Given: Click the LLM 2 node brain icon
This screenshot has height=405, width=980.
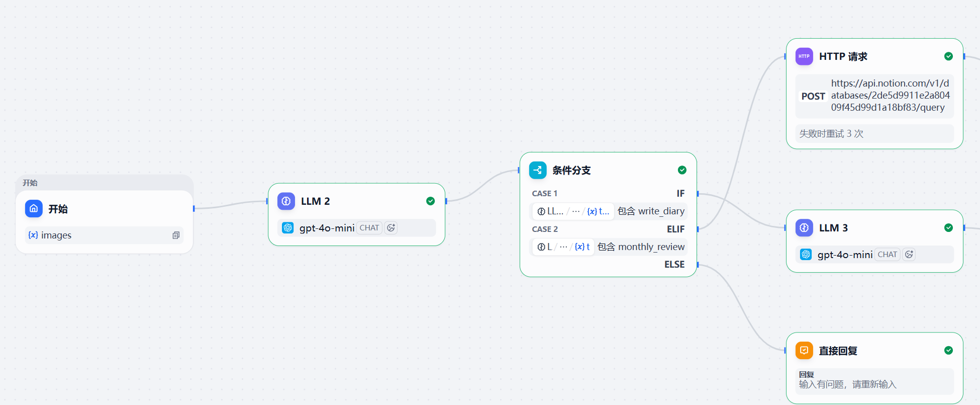Looking at the screenshot, I should click(x=286, y=201).
